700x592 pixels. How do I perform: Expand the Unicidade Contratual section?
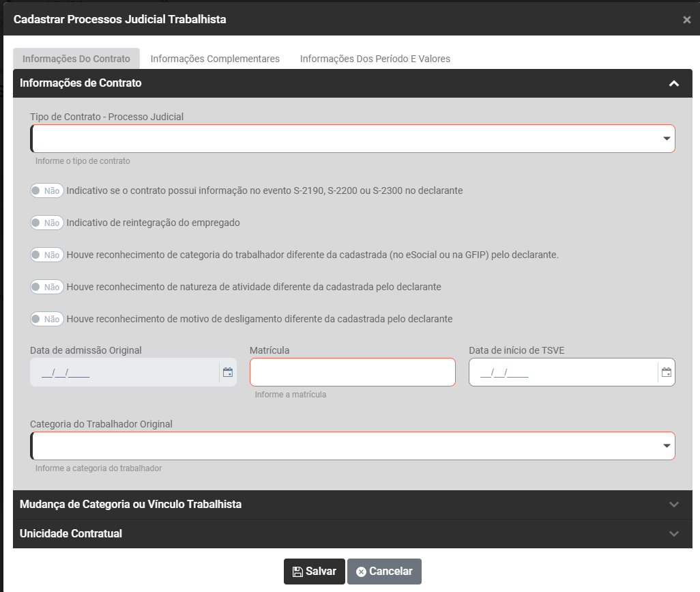674,534
